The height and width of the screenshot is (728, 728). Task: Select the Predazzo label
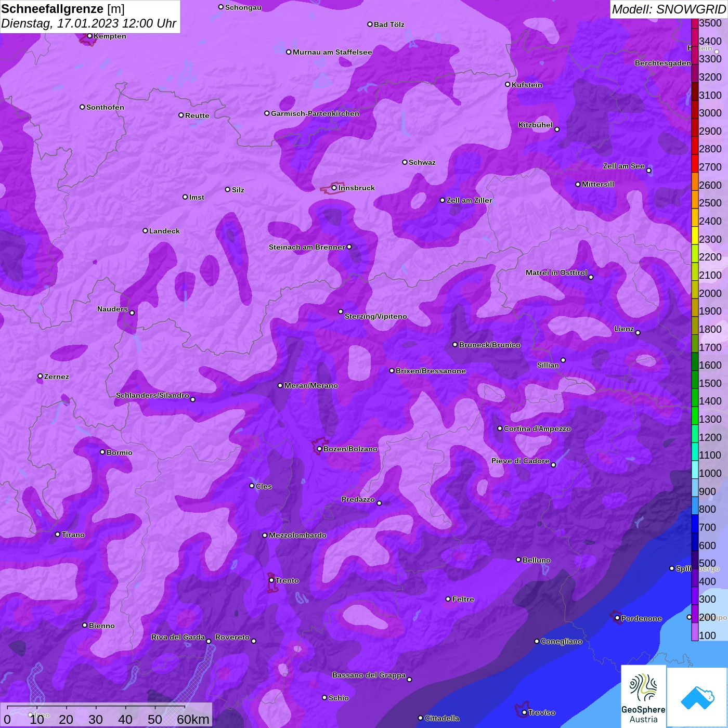click(358, 499)
